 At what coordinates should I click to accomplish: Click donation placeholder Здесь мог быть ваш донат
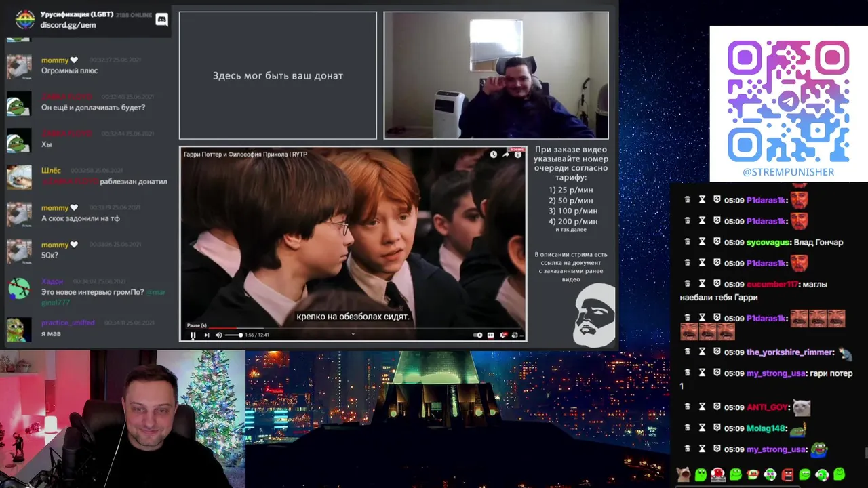click(278, 75)
